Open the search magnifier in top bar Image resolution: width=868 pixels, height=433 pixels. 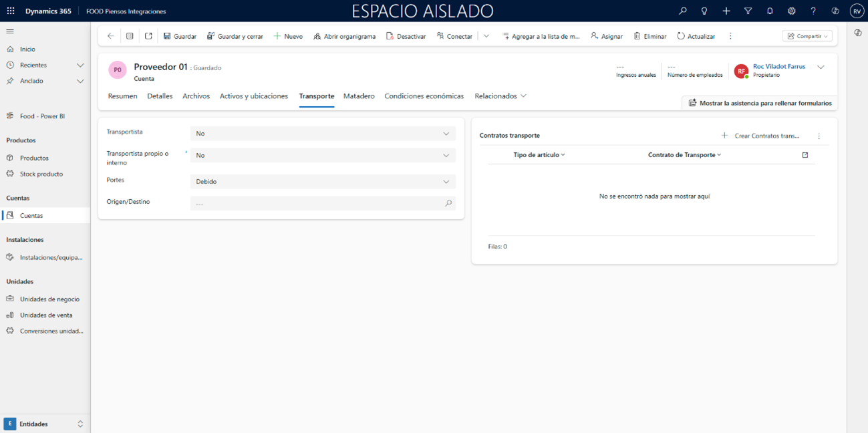click(682, 11)
